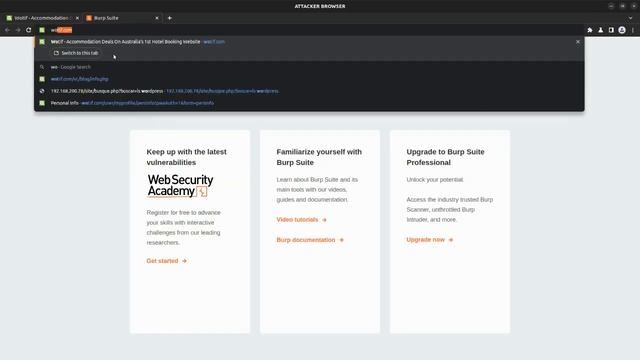640x360 pixels.
Task: Click the Web Security Academy logo
Action: click(180, 186)
